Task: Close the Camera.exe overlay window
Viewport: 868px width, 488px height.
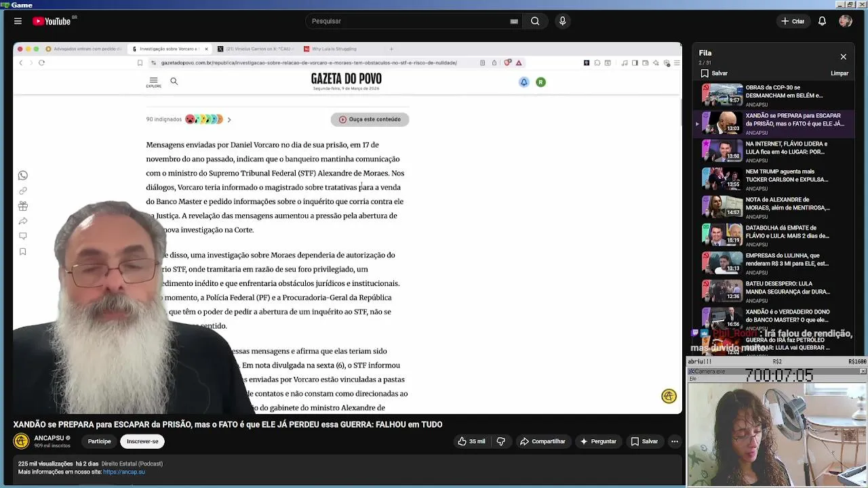Action: (863, 371)
